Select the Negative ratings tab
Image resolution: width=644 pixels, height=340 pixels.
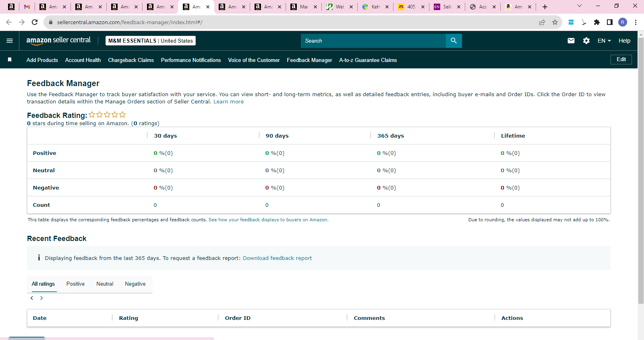pyautogui.click(x=135, y=284)
